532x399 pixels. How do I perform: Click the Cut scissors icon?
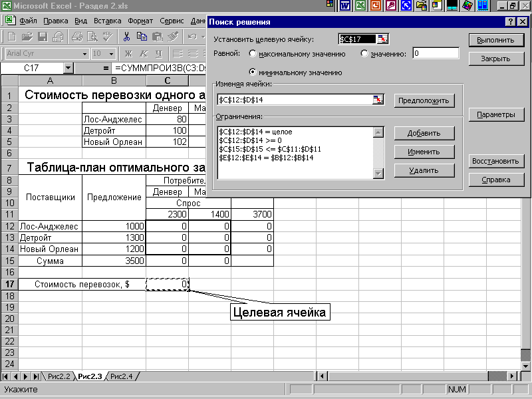pos(126,37)
